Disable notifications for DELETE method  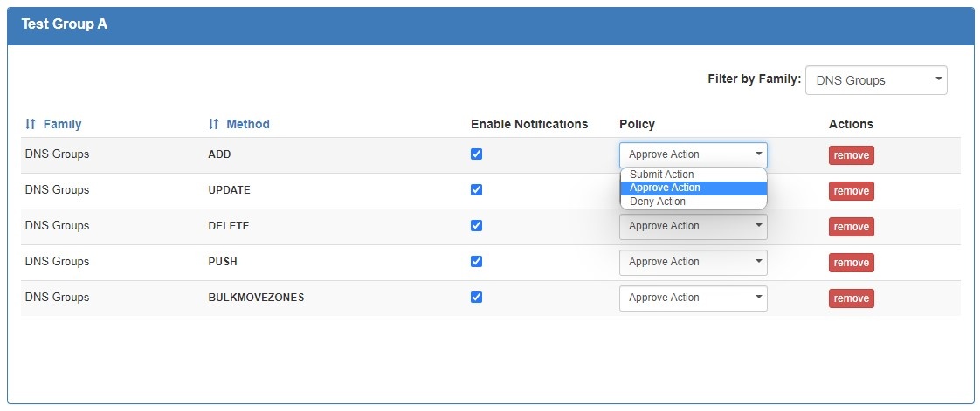(476, 226)
